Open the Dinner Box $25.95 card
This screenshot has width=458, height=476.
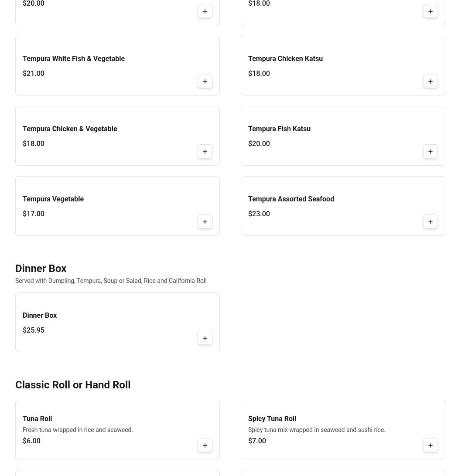[x=117, y=323]
